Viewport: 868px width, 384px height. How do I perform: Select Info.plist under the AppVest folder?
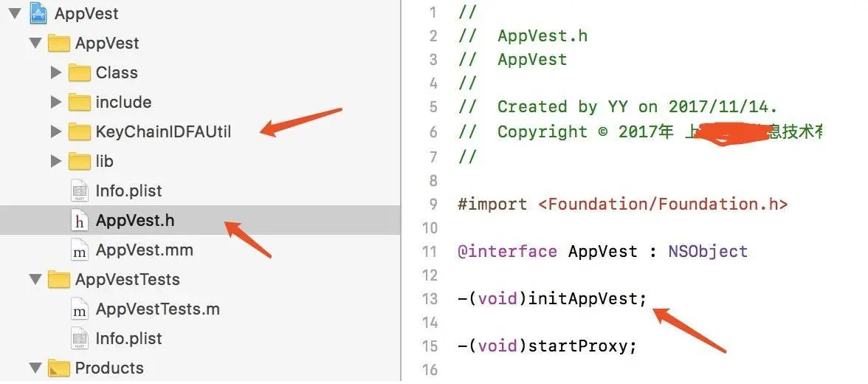(128, 191)
